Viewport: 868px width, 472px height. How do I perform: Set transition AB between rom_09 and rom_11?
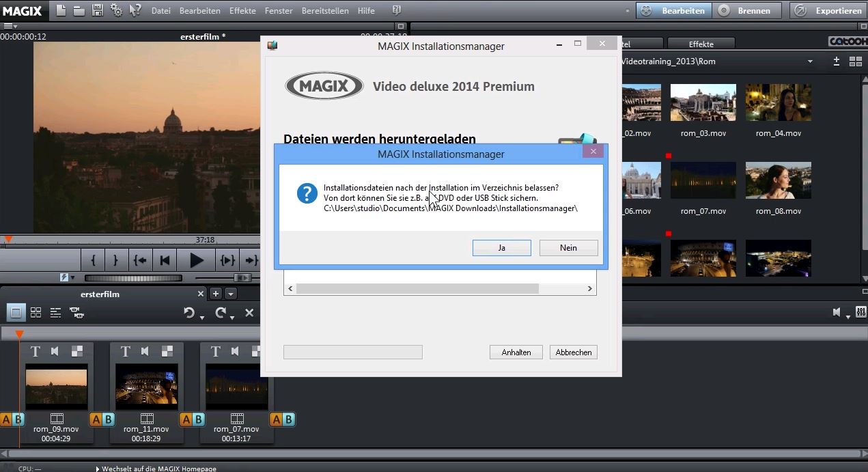tap(102, 419)
